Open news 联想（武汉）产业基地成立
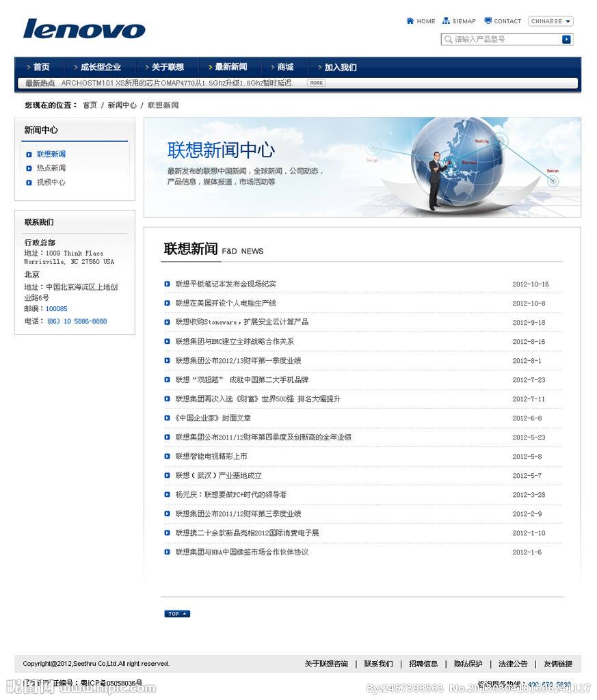Image resolution: width=597 pixels, height=700 pixels. pyautogui.click(x=218, y=476)
